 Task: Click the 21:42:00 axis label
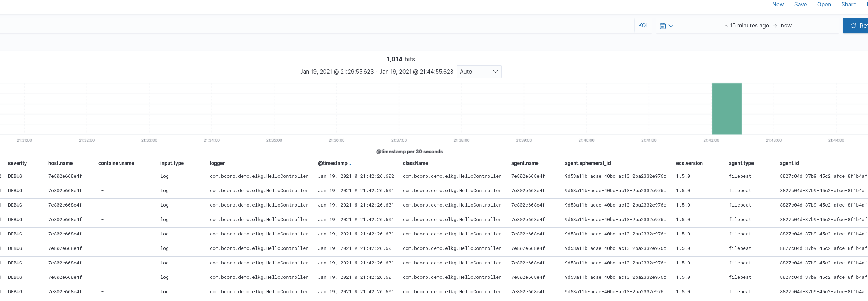pos(711,140)
